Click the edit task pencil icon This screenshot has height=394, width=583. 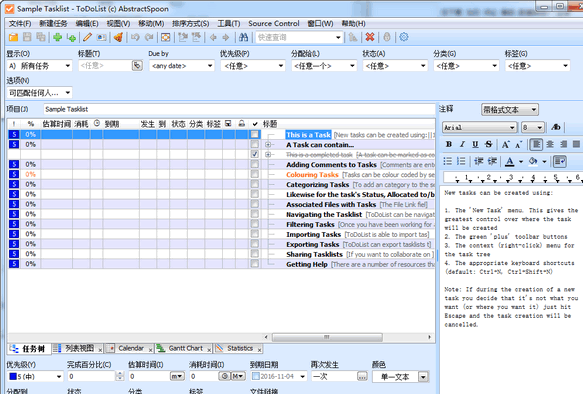pyautogui.click(x=87, y=37)
